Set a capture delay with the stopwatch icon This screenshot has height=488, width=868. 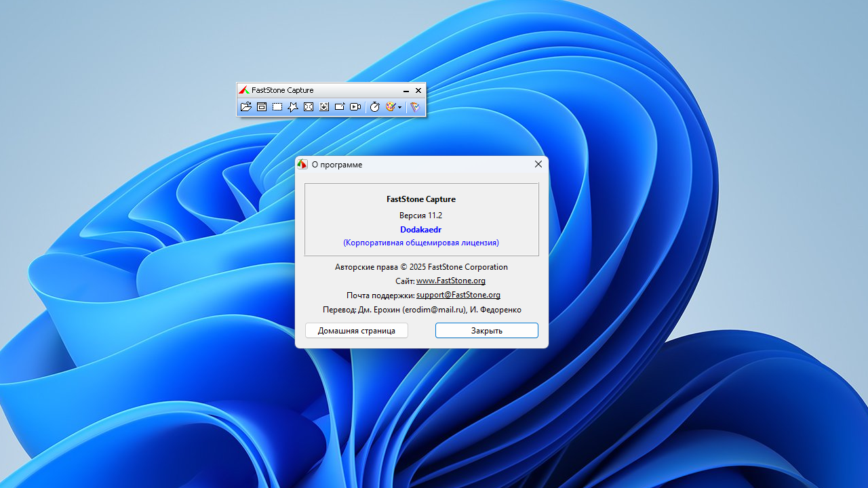tap(374, 107)
